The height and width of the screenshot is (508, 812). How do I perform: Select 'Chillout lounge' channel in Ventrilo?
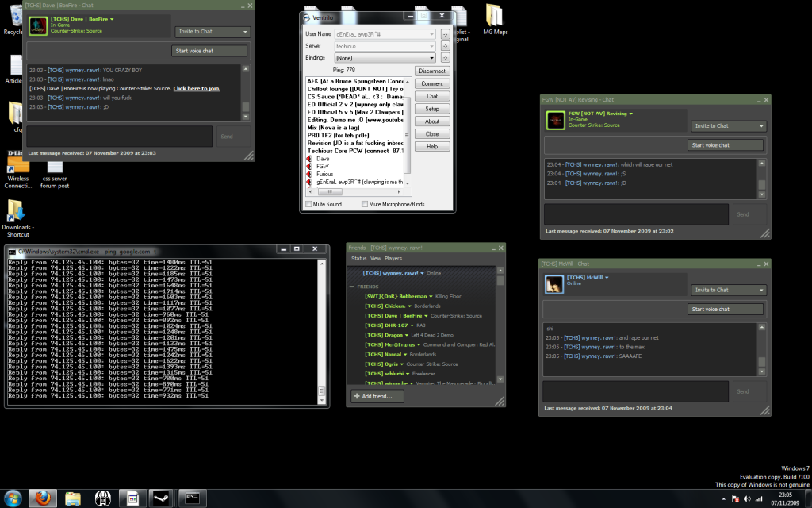pos(355,89)
